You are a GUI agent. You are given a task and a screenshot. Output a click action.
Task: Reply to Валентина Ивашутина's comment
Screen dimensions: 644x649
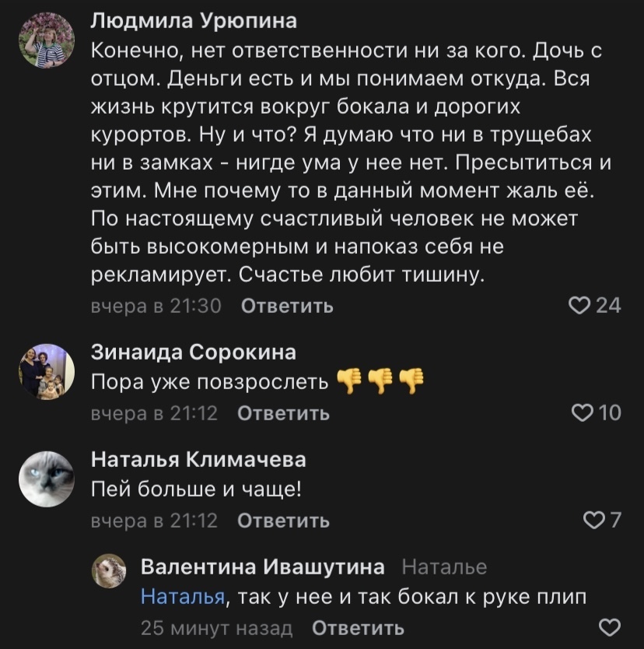[x=358, y=628]
